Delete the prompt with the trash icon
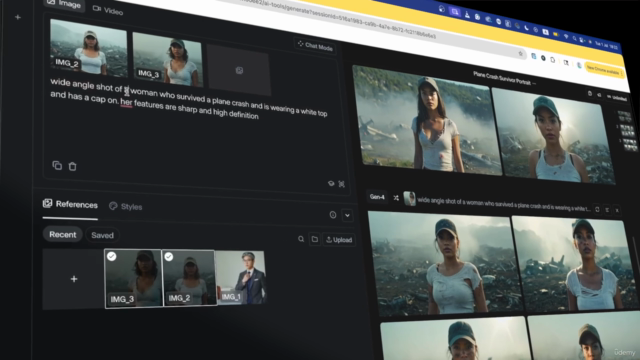 click(x=72, y=166)
